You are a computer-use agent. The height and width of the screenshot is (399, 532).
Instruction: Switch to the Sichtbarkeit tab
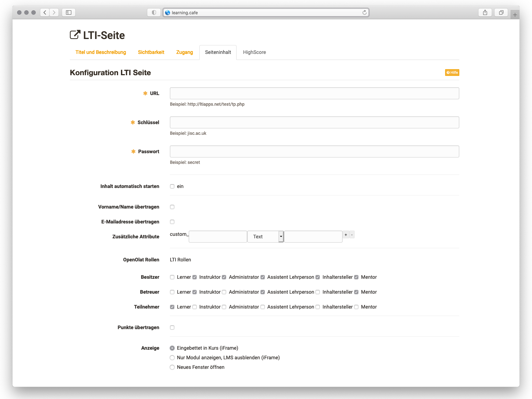click(151, 52)
